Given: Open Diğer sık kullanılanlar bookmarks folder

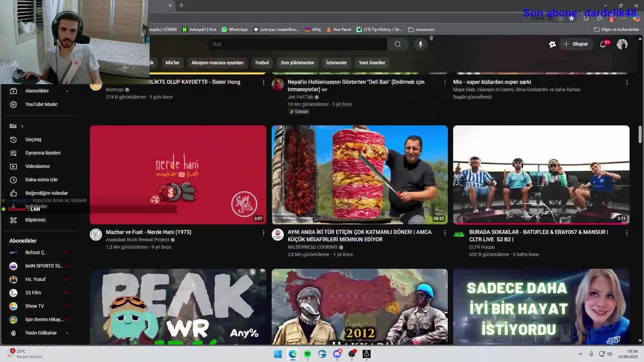Looking at the screenshot, I should click(x=616, y=30).
